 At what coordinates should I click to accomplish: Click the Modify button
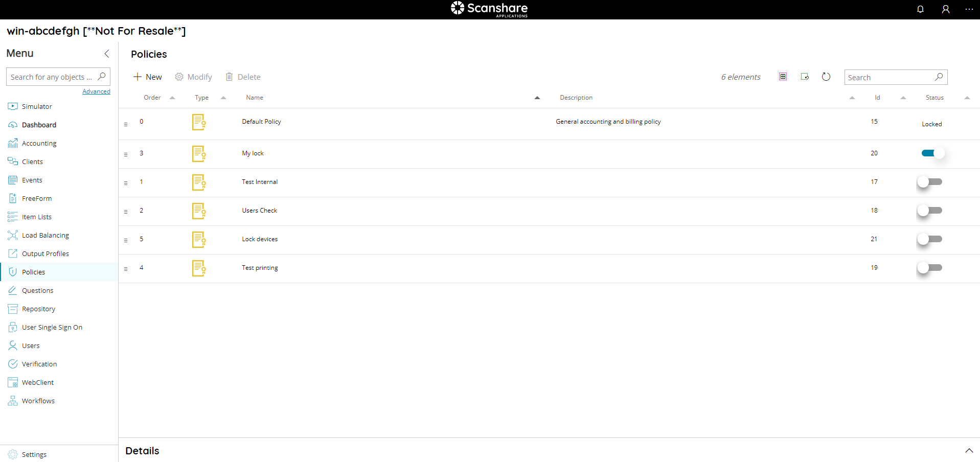[x=193, y=77]
